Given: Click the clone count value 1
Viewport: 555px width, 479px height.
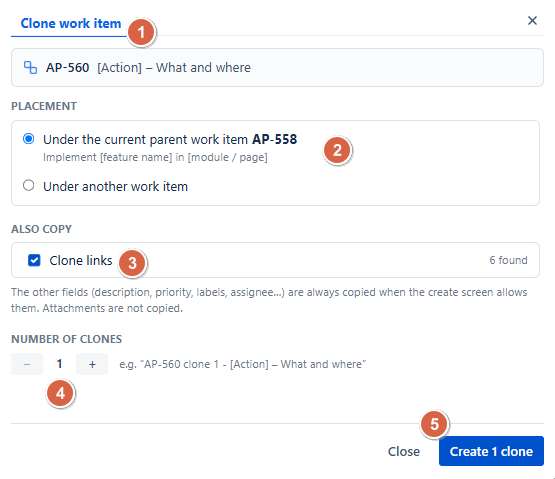Looking at the screenshot, I should point(59,364).
